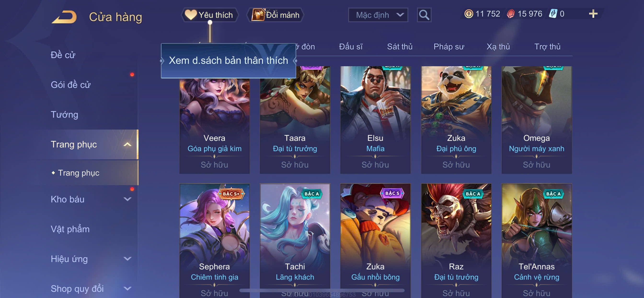Switch to the Pháp sư tab
Screen dimensions: 644x298
449,47
